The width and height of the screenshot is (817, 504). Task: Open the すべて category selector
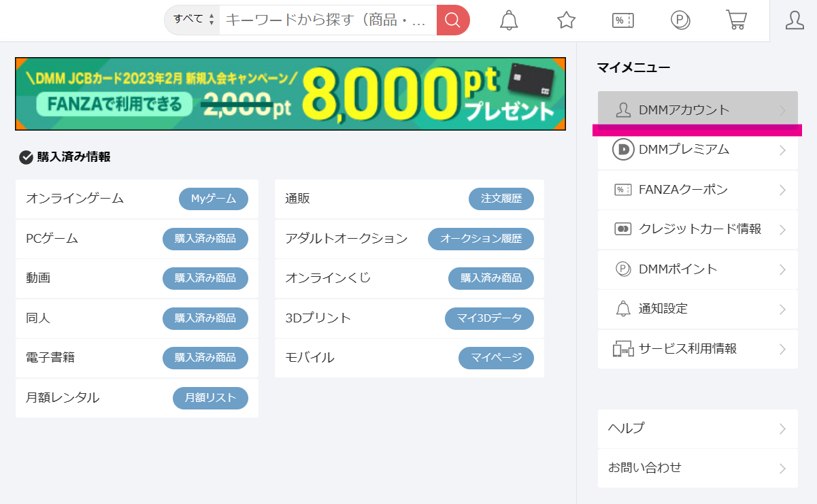[190, 20]
